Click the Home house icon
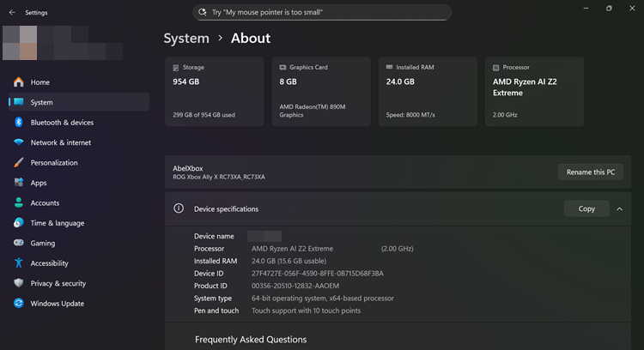Viewport: 644px width, 350px height. click(19, 82)
